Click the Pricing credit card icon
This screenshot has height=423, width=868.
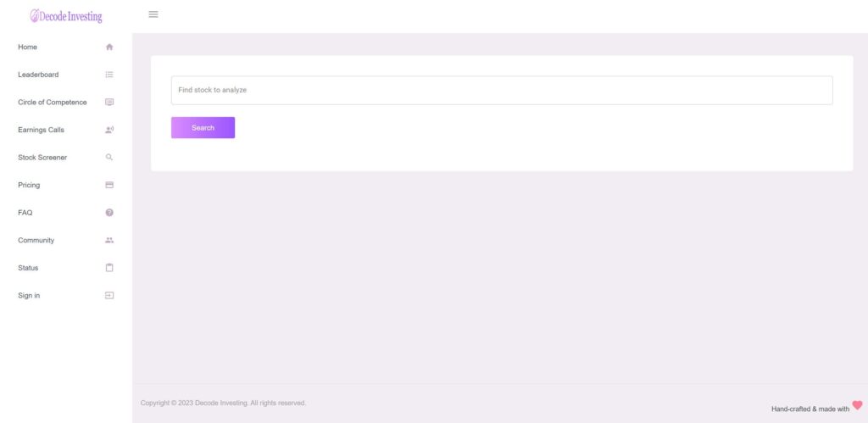tap(109, 185)
